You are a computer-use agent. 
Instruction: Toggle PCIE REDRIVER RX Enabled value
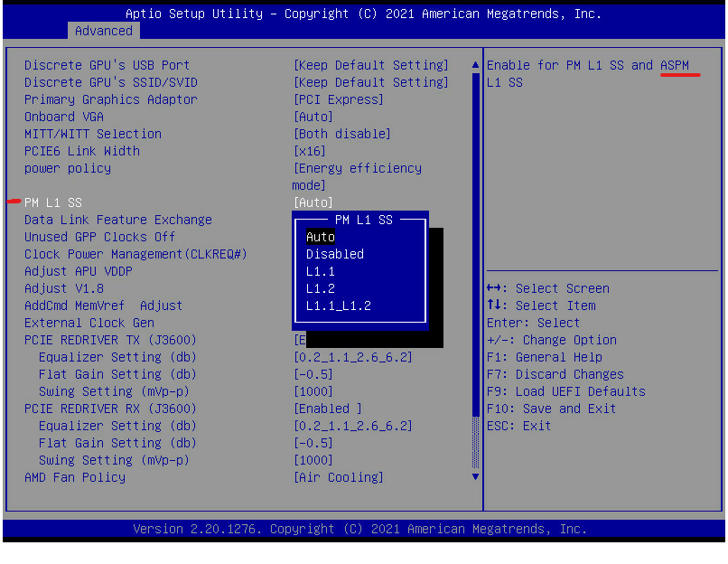pos(327,409)
